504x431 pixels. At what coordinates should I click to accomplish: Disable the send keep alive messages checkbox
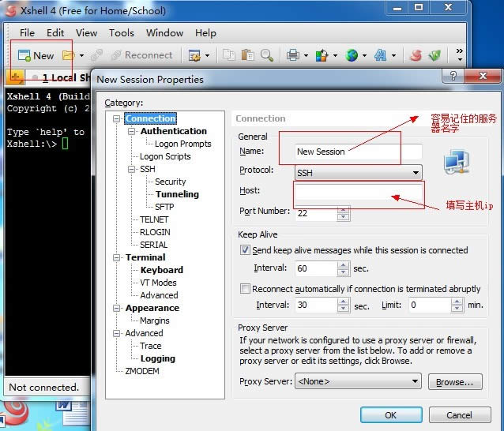coord(245,250)
